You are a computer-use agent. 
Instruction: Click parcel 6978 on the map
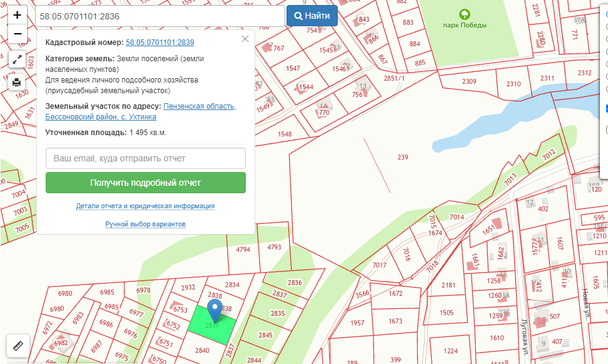click(143, 290)
